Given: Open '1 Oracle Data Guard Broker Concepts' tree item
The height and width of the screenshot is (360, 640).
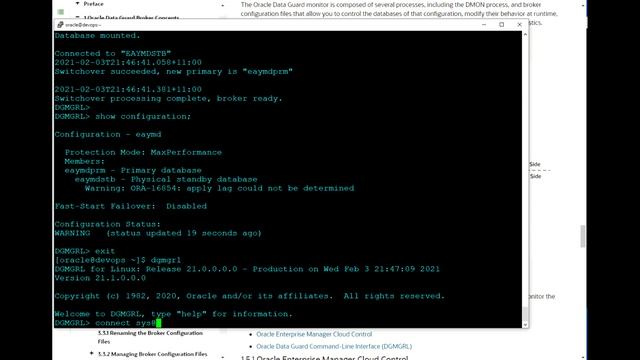Looking at the screenshot, I should (131, 18).
